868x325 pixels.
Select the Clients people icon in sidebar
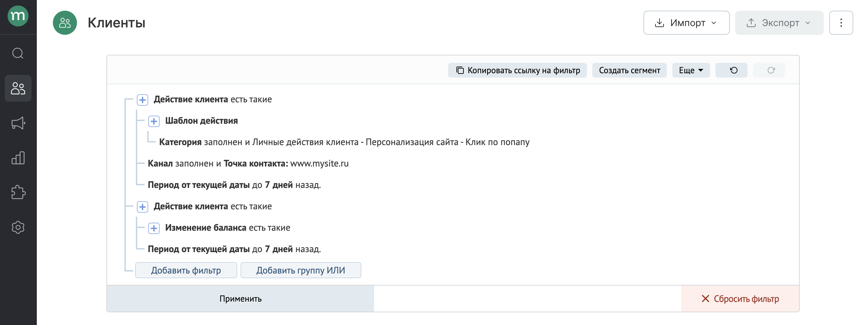18,88
